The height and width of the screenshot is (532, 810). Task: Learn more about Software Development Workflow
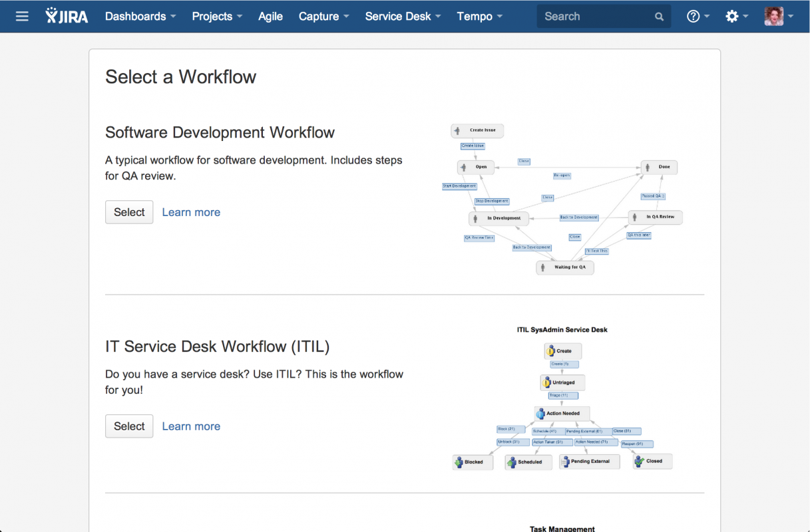[191, 212]
